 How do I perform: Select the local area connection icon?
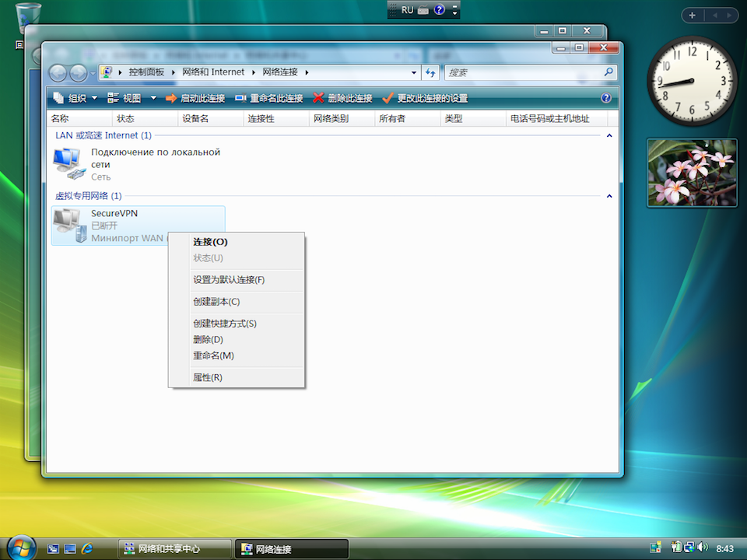click(x=68, y=164)
